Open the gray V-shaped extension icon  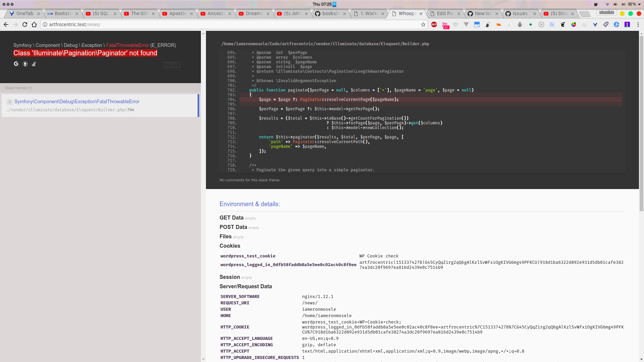466,24
